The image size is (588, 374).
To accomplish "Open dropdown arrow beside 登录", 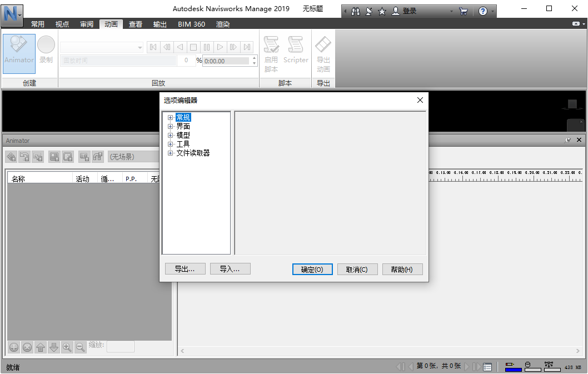I will coord(451,11).
